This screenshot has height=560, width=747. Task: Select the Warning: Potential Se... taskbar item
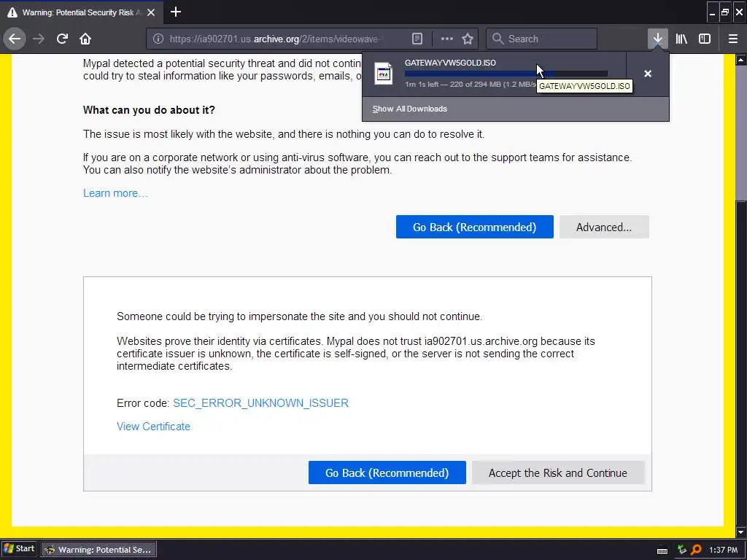coord(98,550)
